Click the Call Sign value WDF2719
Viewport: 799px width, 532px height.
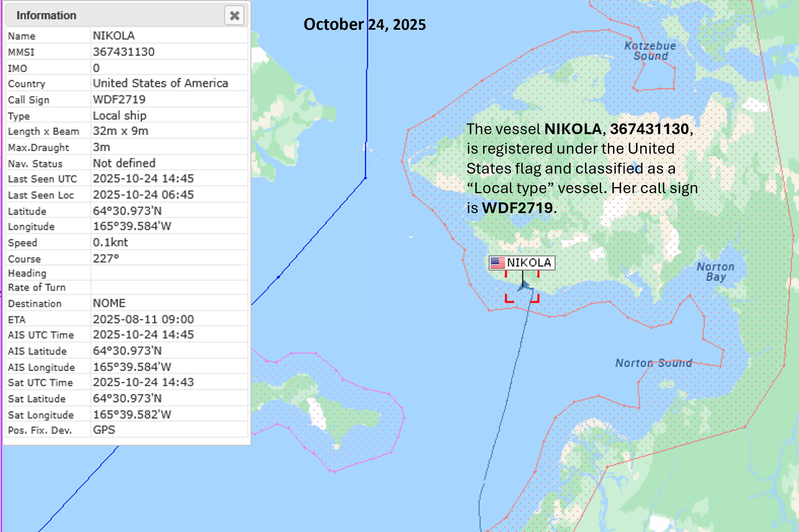pos(119,100)
